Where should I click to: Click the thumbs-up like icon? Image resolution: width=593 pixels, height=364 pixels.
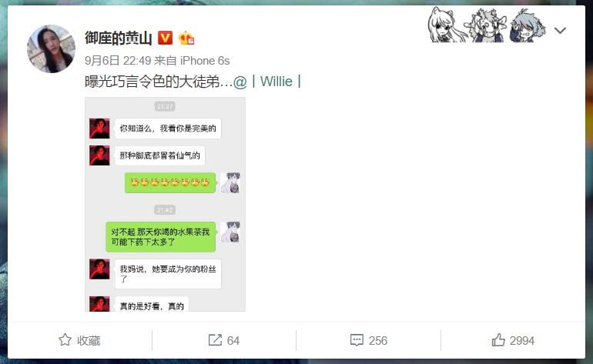point(498,340)
